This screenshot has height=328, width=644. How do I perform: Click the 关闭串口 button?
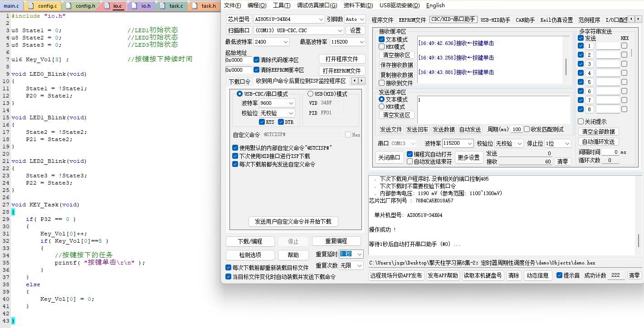pos(390,157)
